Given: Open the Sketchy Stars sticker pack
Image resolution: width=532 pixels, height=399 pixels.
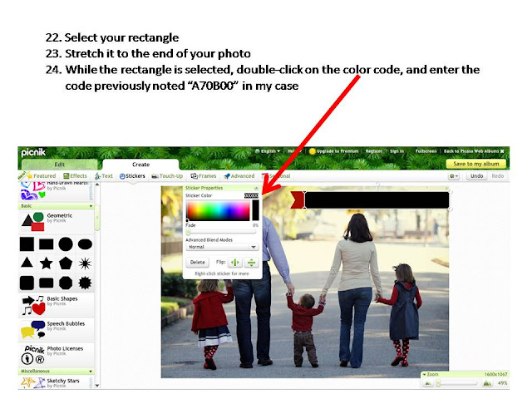Looking at the screenshot, I should coord(54,382).
